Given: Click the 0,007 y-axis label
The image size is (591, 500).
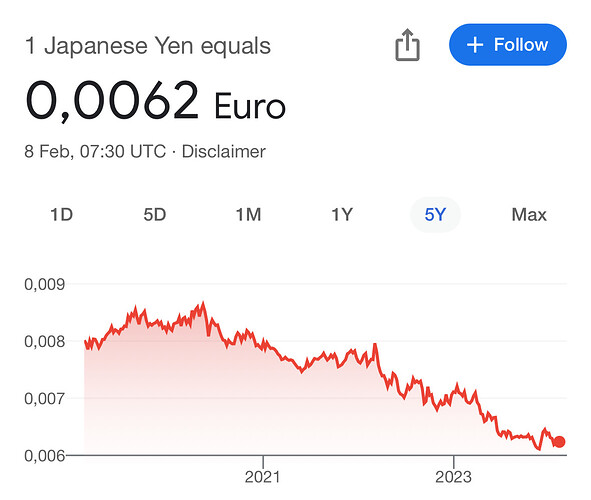Looking at the screenshot, I should [x=44, y=398].
